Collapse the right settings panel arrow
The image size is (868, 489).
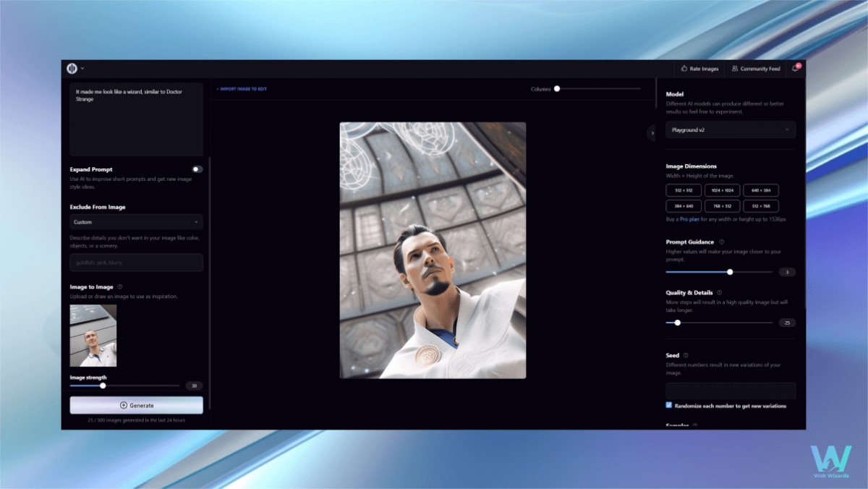tap(651, 133)
